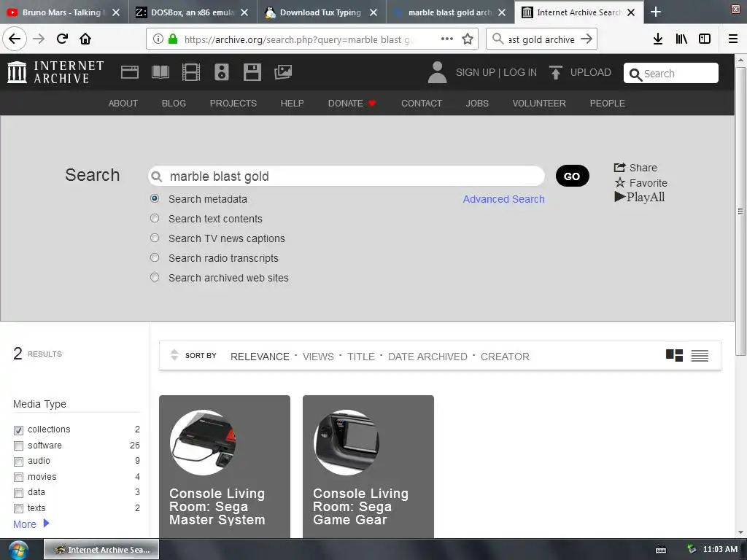Viewport: 747px width, 560px height.
Task: Open the Video film icon
Action: pos(191,72)
